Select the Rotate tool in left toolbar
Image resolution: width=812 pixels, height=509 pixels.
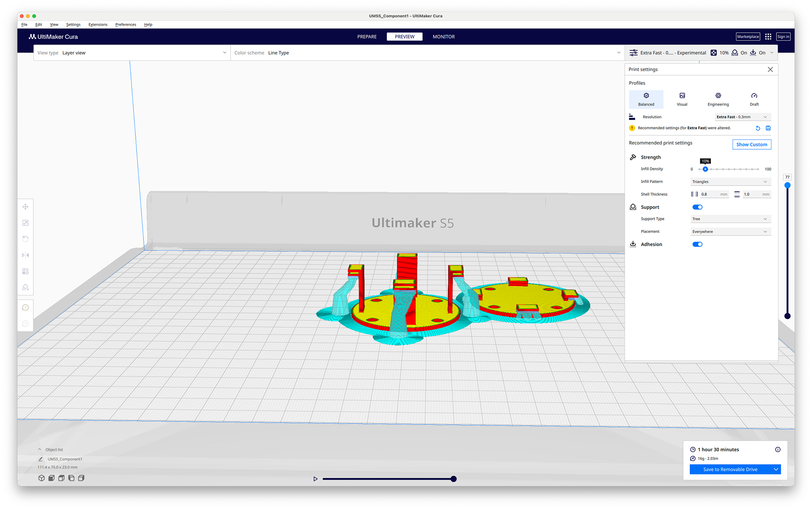click(x=25, y=239)
